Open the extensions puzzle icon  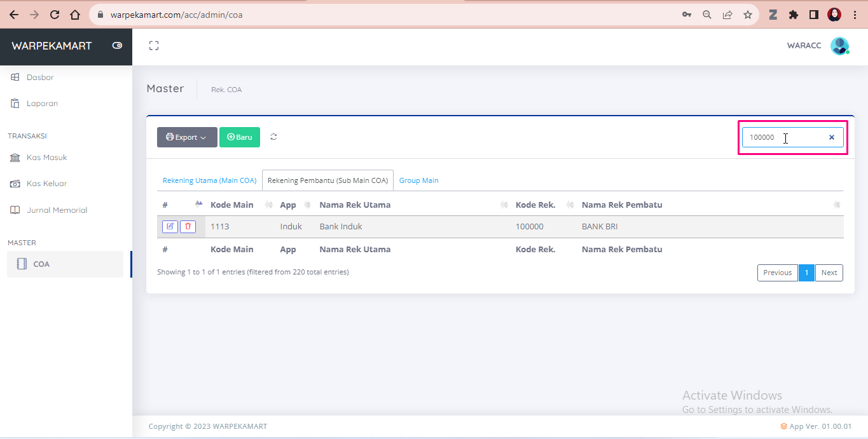(794, 15)
